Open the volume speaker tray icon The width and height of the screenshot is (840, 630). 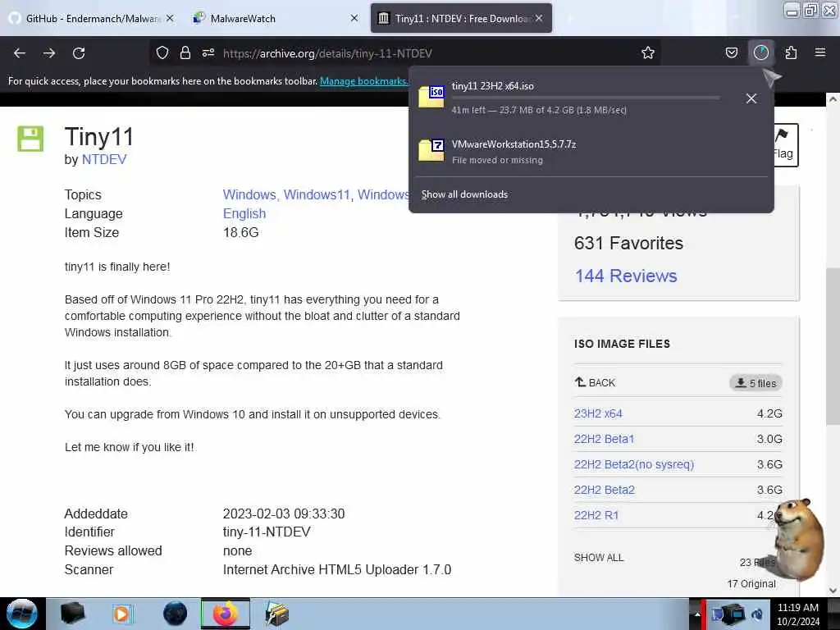pos(757,614)
